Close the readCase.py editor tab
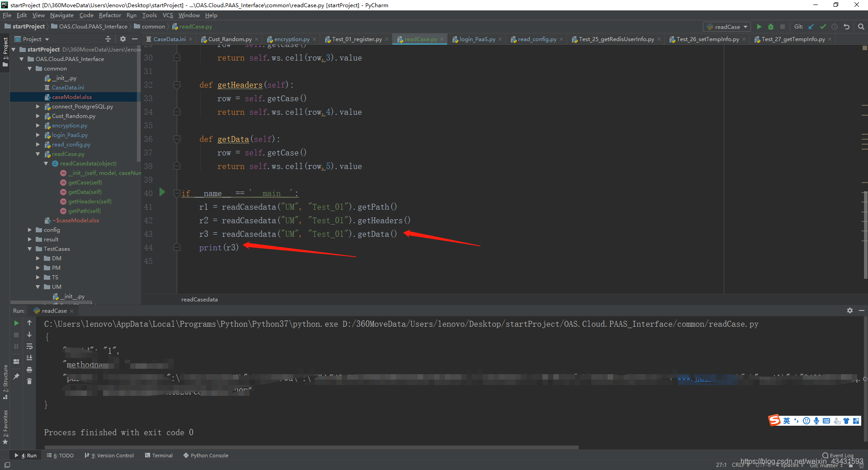The image size is (868, 470). (442, 39)
